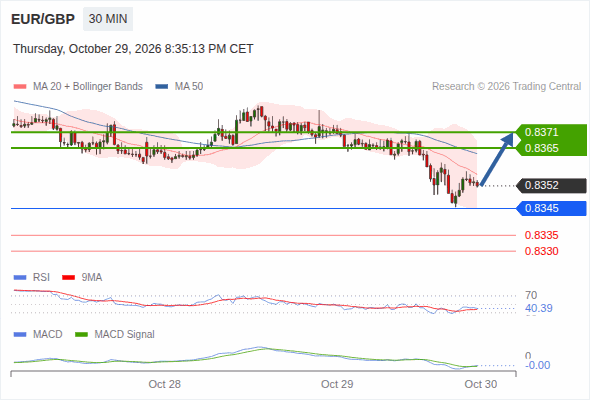Click the 0.8335 support level value

(541, 236)
